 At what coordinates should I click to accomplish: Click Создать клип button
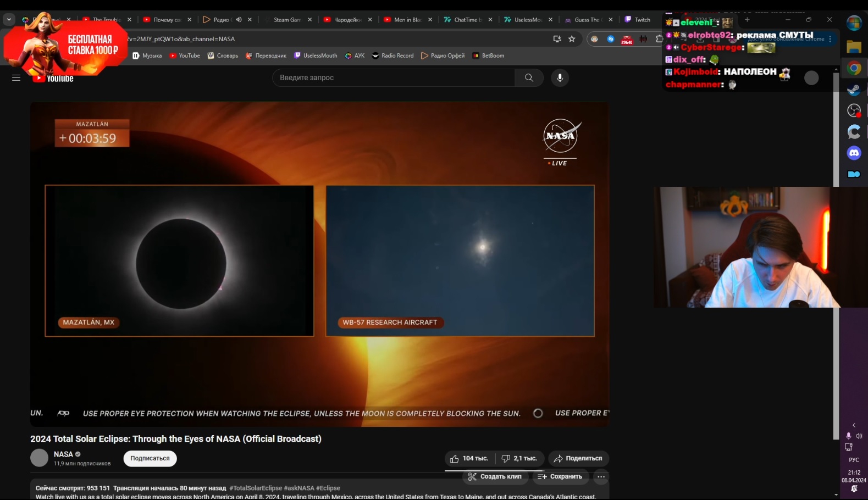click(495, 477)
